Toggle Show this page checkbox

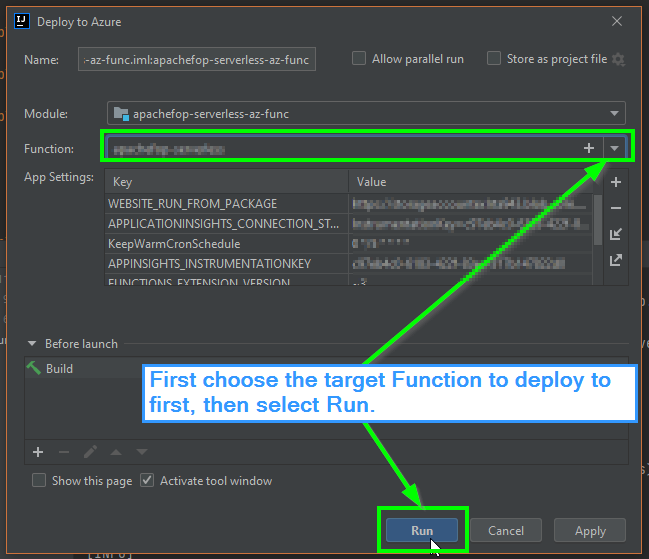pos(39,480)
